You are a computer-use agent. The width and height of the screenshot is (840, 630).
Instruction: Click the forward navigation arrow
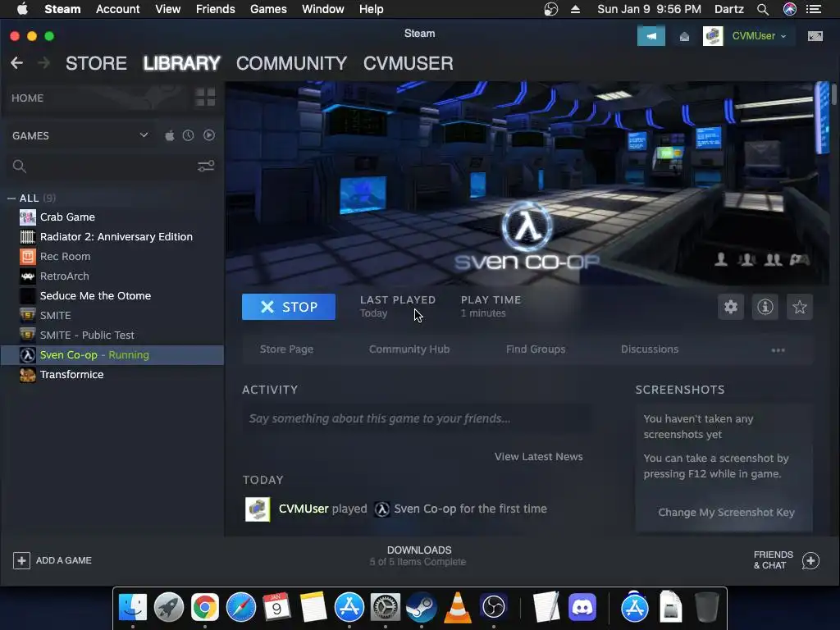pyautogui.click(x=44, y=63)
